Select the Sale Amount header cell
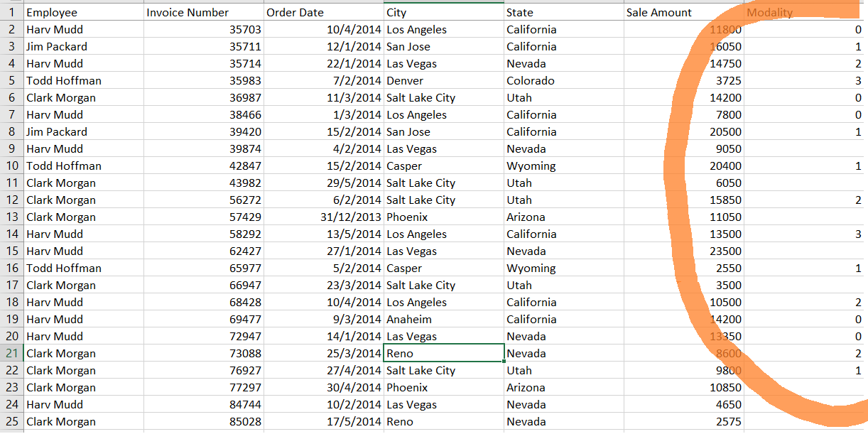This screenshot has width=868, height=434. [684, 12]
